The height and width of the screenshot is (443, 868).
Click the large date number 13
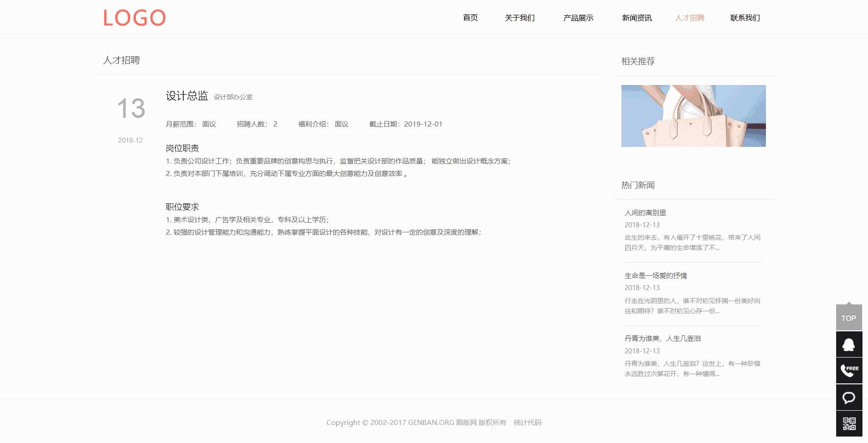click(x=131, y=109)
